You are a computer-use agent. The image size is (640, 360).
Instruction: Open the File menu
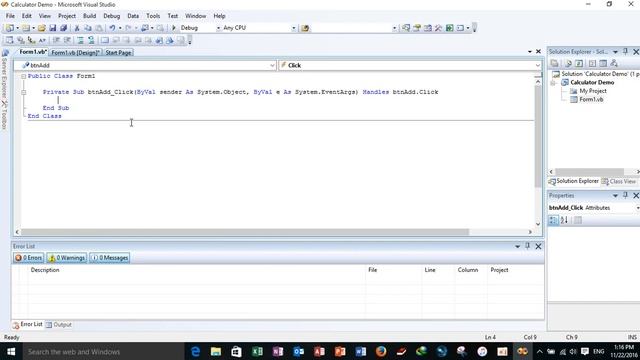[x=10, y=16]
